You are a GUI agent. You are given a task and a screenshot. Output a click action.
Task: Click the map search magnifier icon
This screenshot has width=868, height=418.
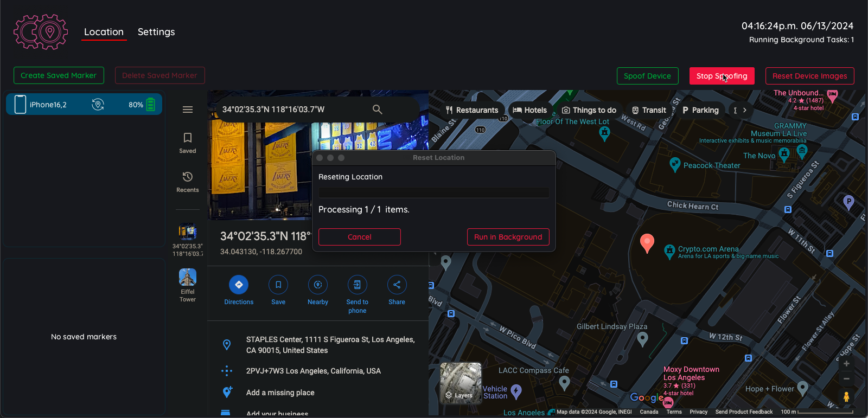(378, 110)
